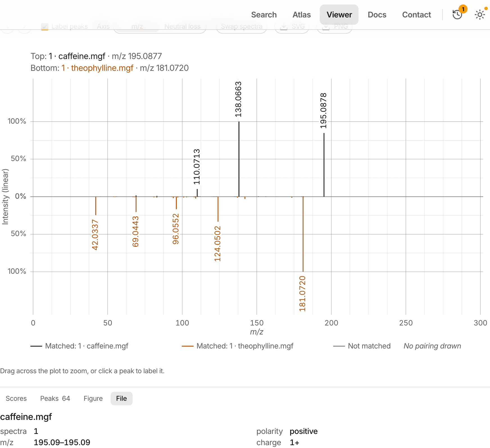Open the Peaks 64 tab
The height and width of the screenshot is (448, 490).
[x=55, y=398]
